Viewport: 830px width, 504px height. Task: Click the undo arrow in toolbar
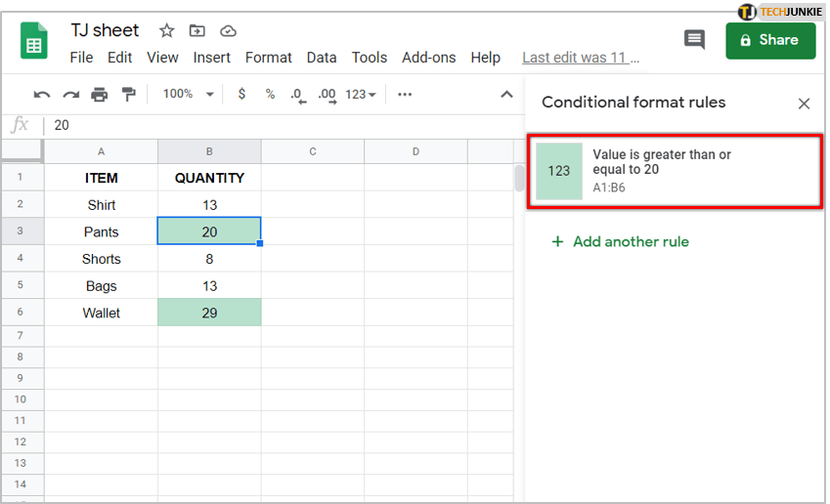click(x=42, y=95)
